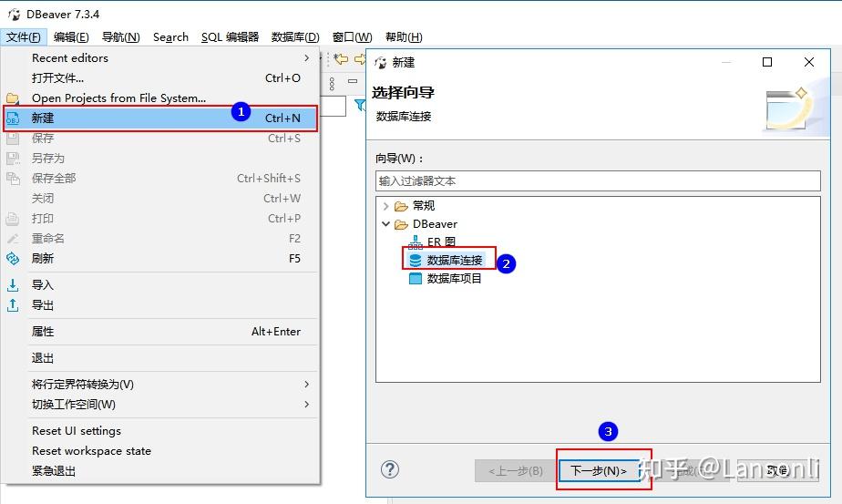Viewport: 842px width, 504px height.
Task: Click the DBeaver logo in title bar
Action: pyautogui.click(x=15, y=15)
